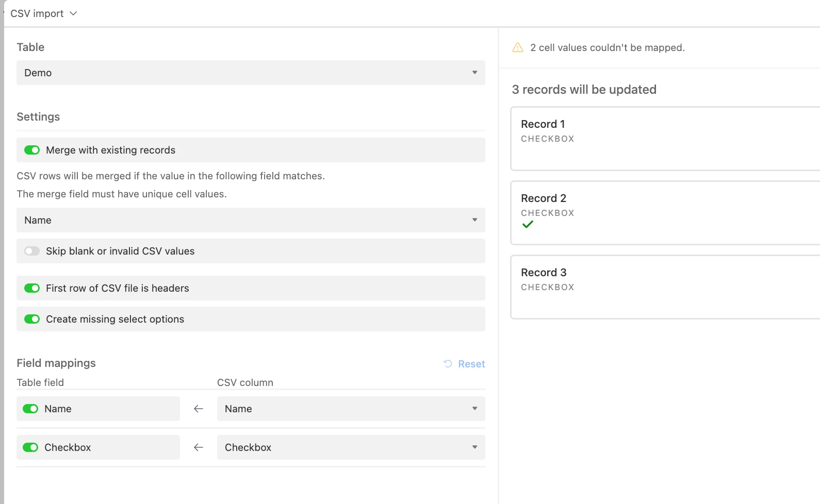The width and height of the screenshot is (820, 504).
Task: Expand the merge field Name dropdown
Action: [x=251, y=220]
